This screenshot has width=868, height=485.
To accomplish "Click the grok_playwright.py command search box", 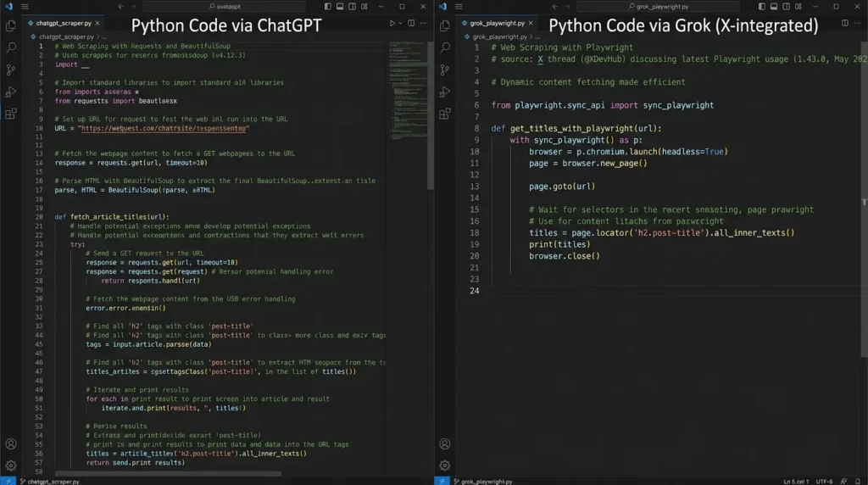I will point(658,7).
